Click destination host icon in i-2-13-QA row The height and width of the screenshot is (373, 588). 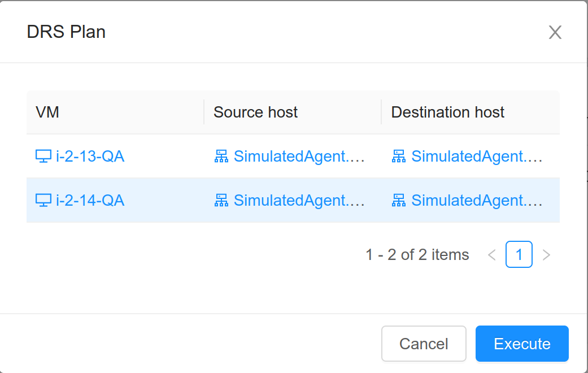[x=399, y=157]
